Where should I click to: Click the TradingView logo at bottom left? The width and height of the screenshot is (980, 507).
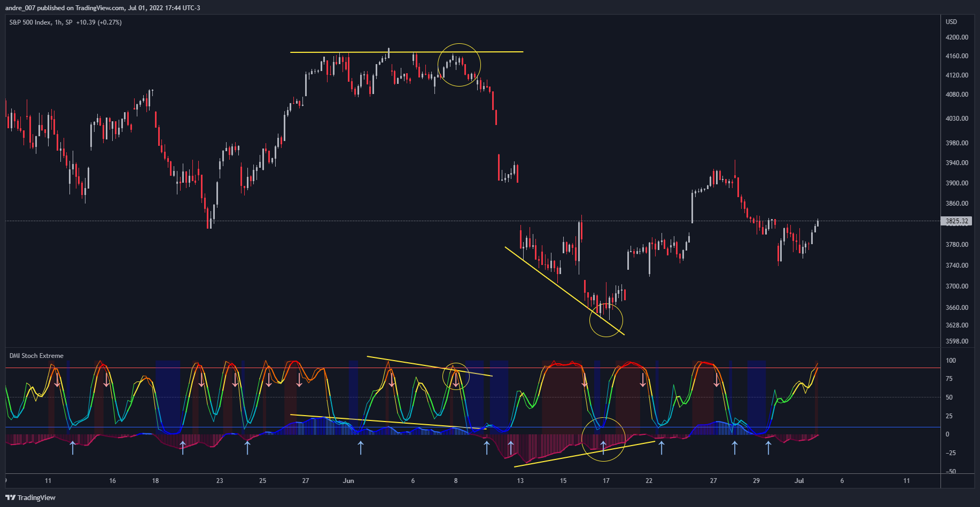pyautogui.click(x=30, y=497)
